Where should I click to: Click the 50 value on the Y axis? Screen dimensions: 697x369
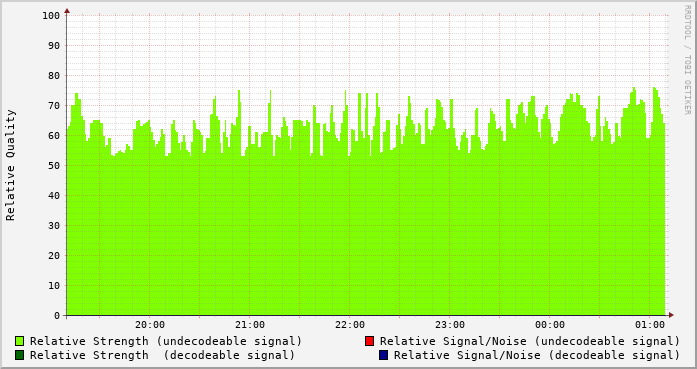click(x=54, y=166)
